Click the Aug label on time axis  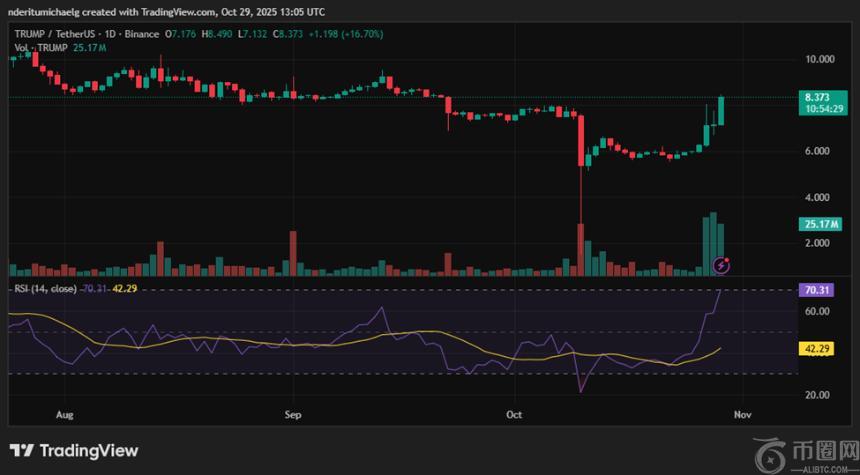(65, 413)
